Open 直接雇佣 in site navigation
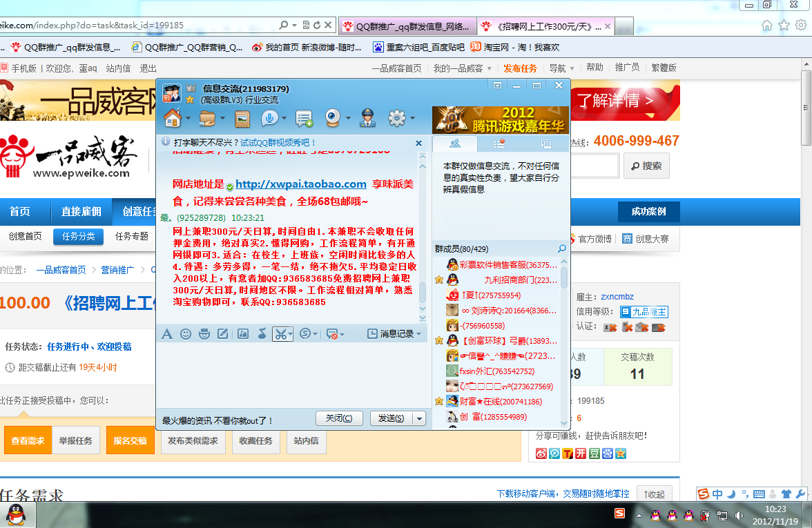The height and width of the screenshot is (528, 812). coord(81,211)
